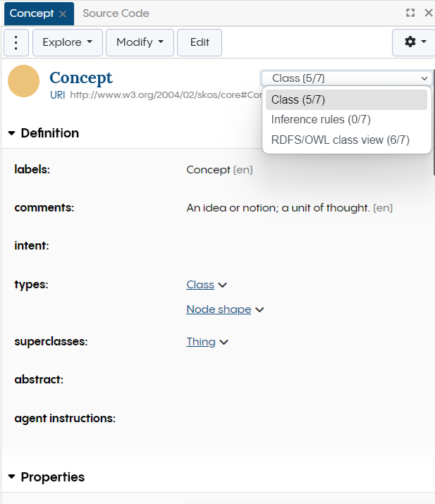The height and width of the screenshot is (504, 435).
Task: Open the gear settings dropdown
Action: 414,42
